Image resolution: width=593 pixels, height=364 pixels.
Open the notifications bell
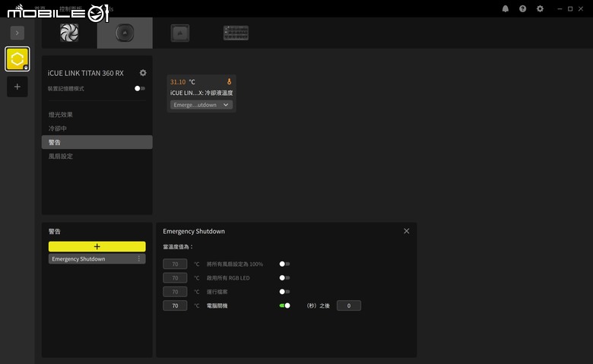tap(506, 8)
